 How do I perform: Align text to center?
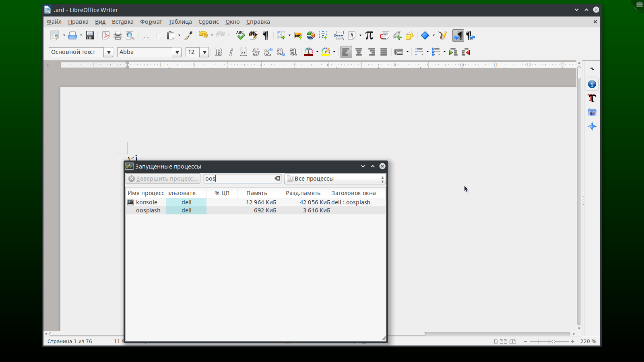[x=359, y=52]
